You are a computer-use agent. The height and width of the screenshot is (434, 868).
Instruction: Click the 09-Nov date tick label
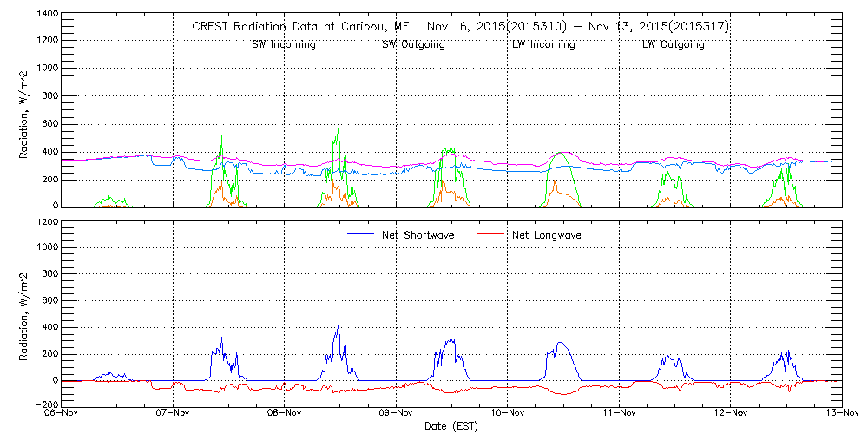coord(397,414)
